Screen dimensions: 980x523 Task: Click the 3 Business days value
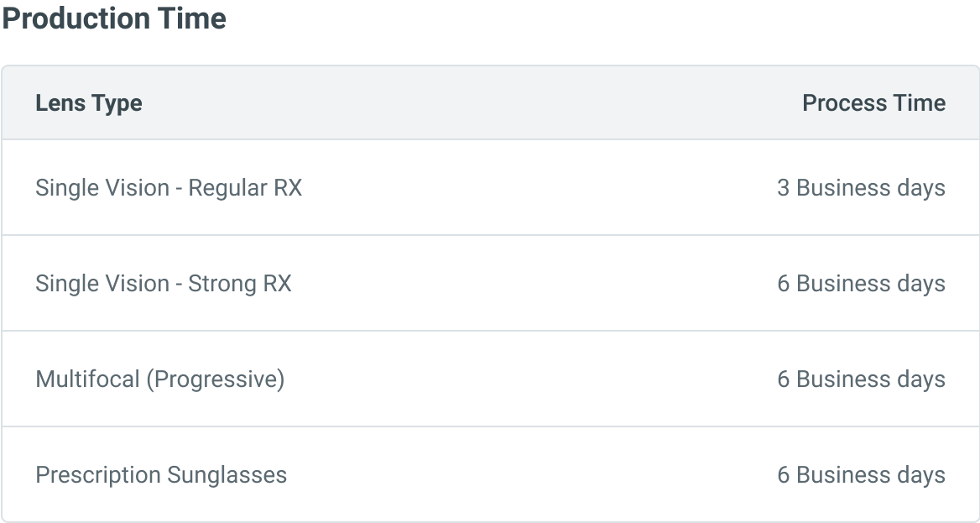coord(861,188)
